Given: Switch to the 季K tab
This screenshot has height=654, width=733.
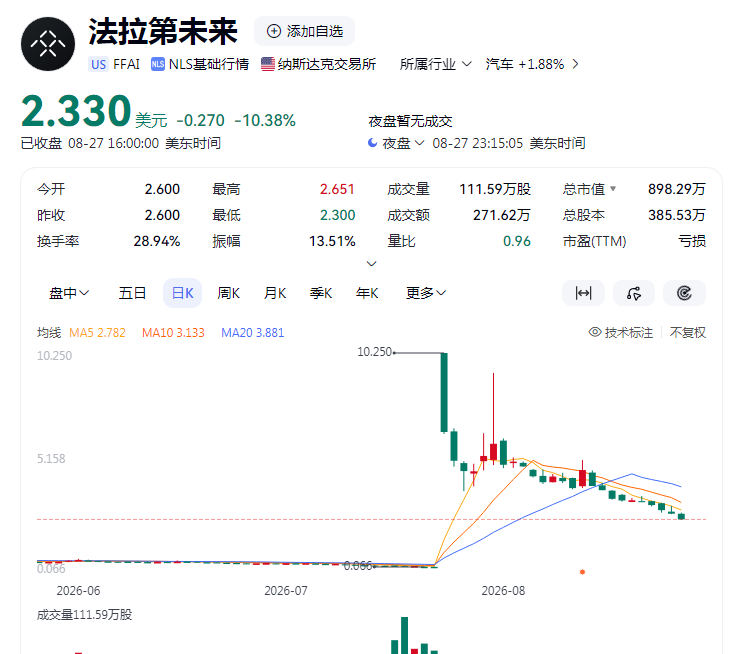Looking at the screenshot, I should [321, 293].
